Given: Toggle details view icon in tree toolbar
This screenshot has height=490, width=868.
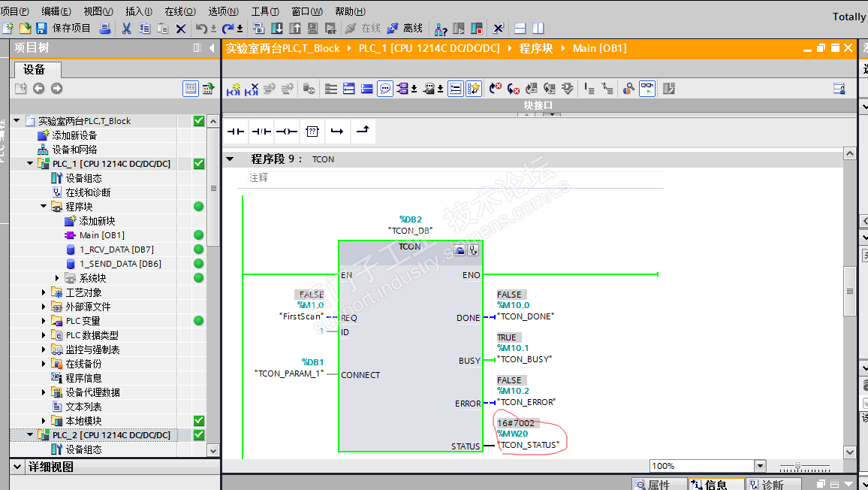Looking at the screenshot, I should click(x=191, y=88).
